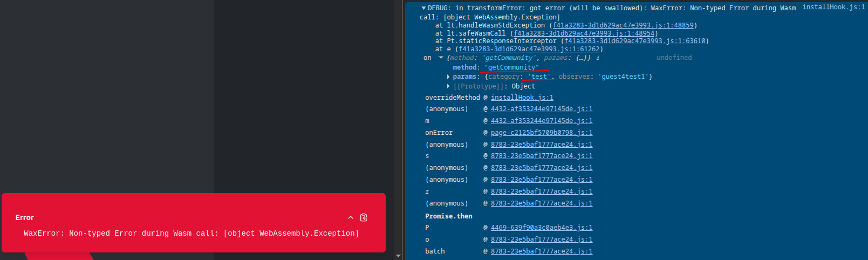868x260 pixels.
Task: Click the "getCommunity" method value
Action: click(511, 67)
